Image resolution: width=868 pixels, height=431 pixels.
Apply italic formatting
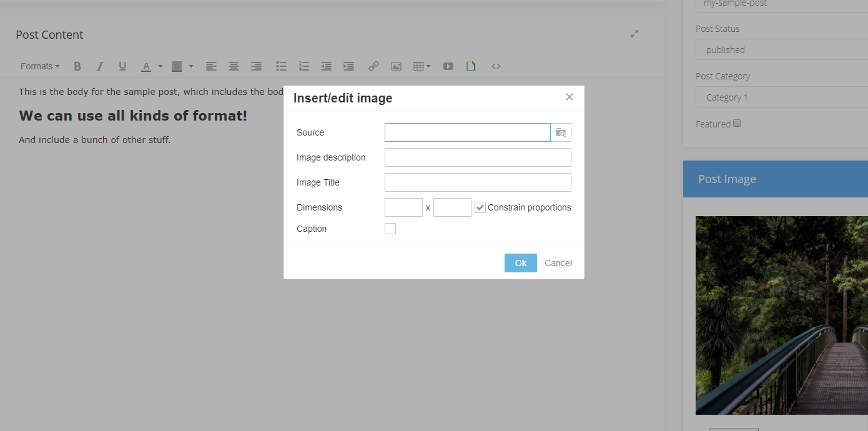click(x=100, y=66)
